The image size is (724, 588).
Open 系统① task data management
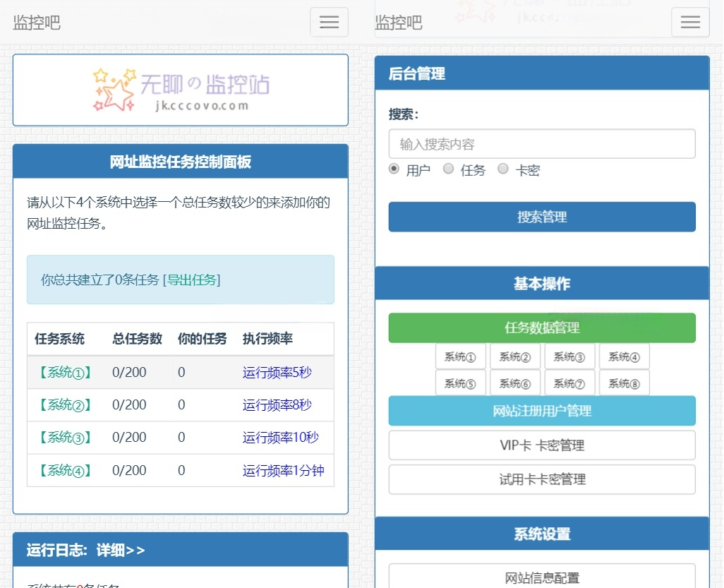(x=460, y=356)
